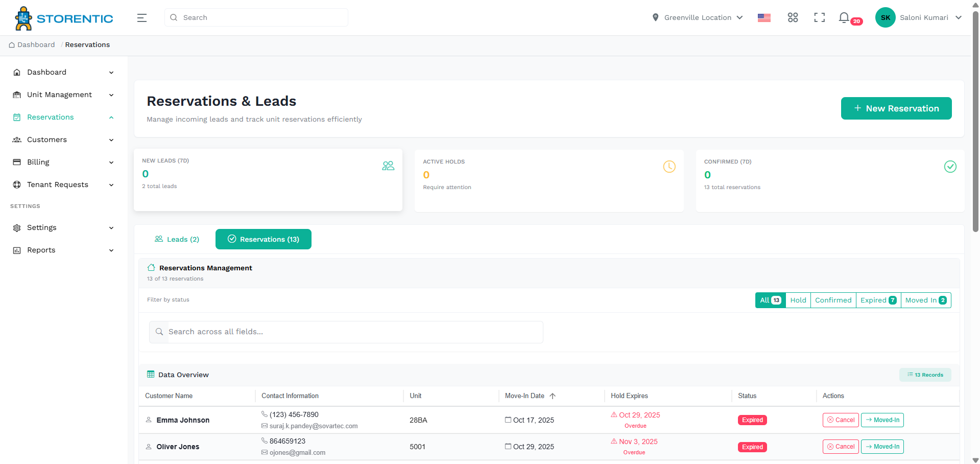Screen dimensions: 980x464
Task: Click the New Reservation button
Action: 896,108
